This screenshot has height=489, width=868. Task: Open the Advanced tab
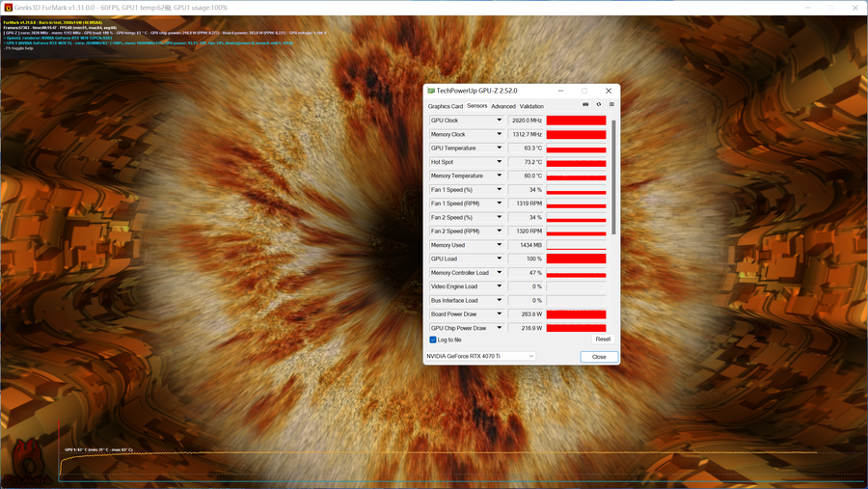pyautogui.click(x=502, y=106)
